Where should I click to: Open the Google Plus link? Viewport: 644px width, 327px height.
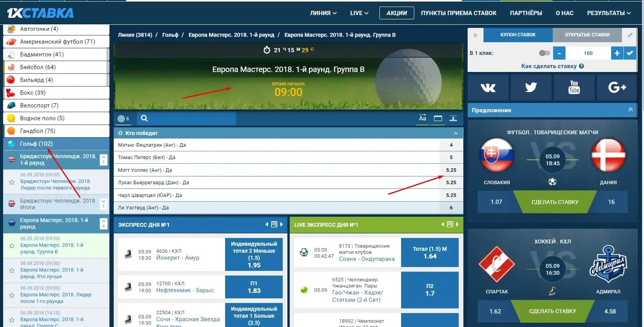617,87
